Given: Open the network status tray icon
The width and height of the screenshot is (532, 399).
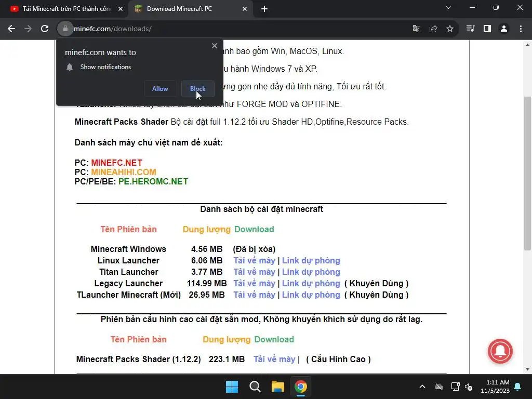Looking at the screenshot, I should pyautogui.click(x=455, y=387).
